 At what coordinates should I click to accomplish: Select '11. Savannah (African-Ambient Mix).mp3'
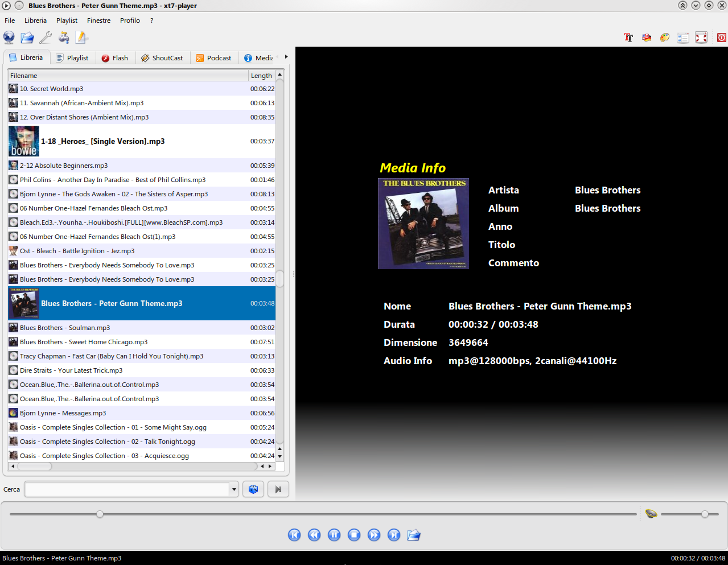tap(142, 103)
